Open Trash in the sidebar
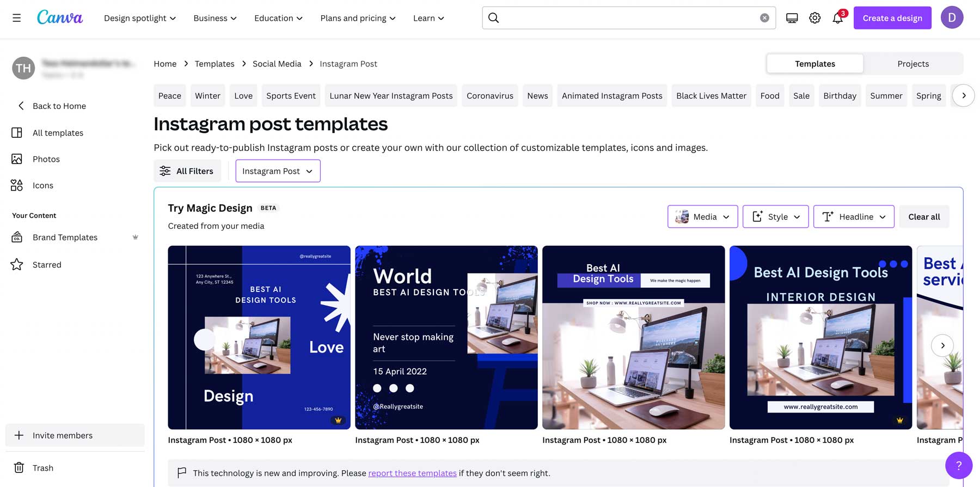This screenshot has height=487, width=980. click(42, 468)
